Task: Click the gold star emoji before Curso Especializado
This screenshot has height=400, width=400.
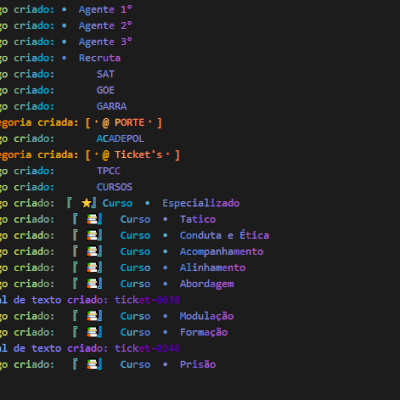Action: tap(86, 203)
